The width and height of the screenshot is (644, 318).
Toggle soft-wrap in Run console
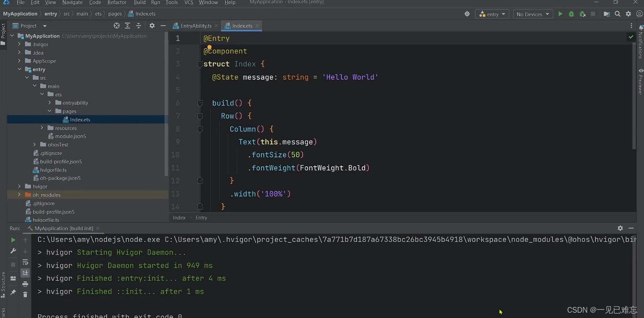pos(25,262)
